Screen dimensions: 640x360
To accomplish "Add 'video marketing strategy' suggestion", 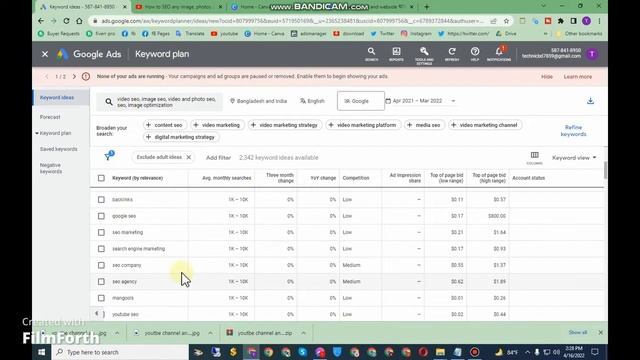I will (x=284, y=125).
